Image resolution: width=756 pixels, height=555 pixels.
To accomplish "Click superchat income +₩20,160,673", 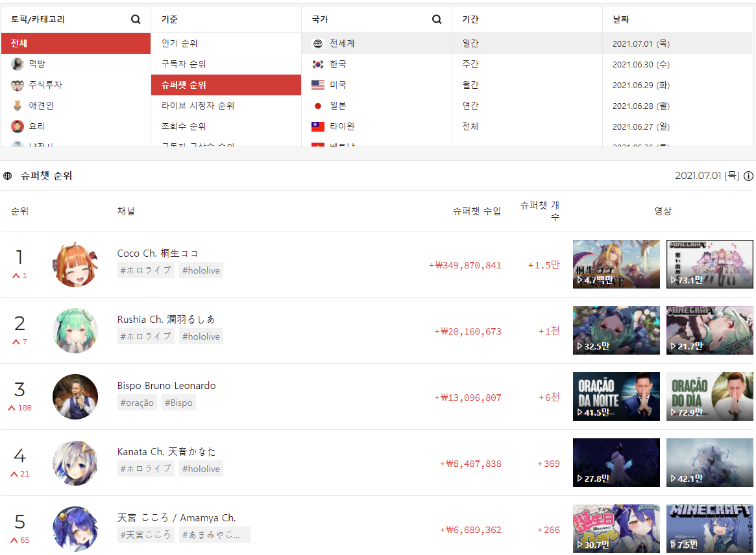I will click(468, 331).
